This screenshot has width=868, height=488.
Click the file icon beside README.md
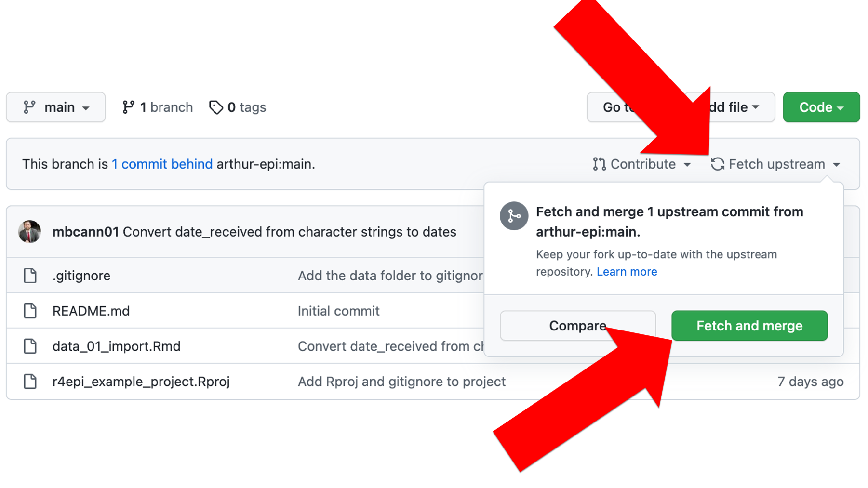[30, 311]
